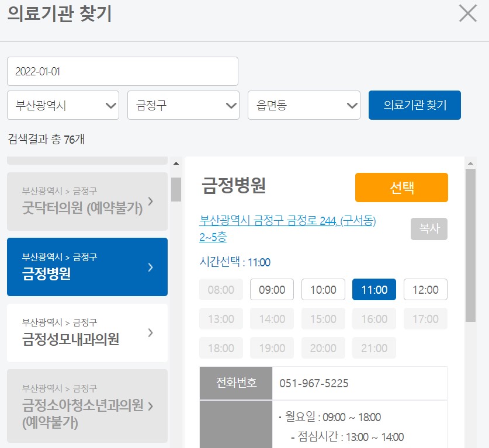This screenshot has height=448, width=489.
Task: Click the disabled 15:00 time slot
Action: [323, 318]
